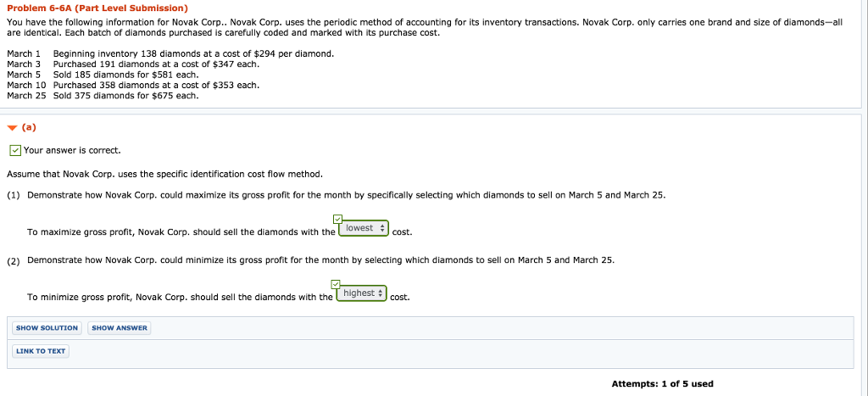868x396 pixels.
Task: Click 'Assume that Novak Corp. uses the specific identification' sentence
Action: tap(164, 175)
